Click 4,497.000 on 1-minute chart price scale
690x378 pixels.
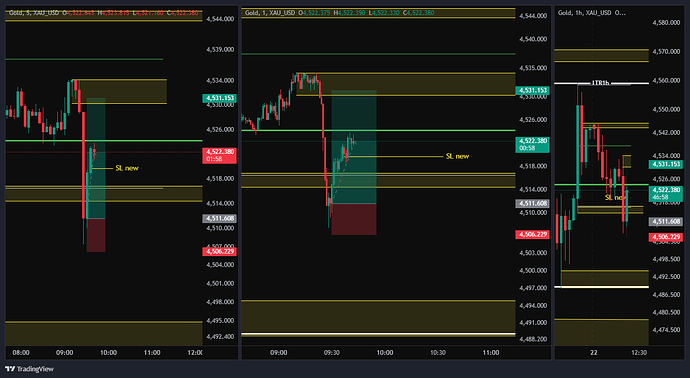533,288
